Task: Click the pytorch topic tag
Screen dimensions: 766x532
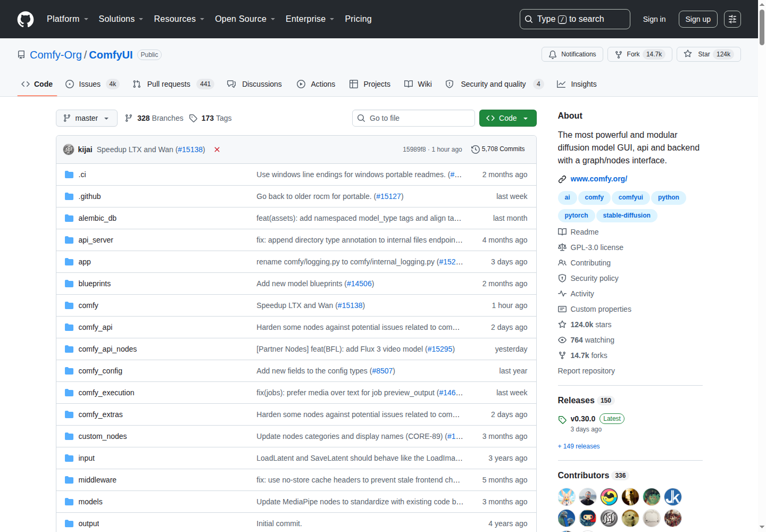Action: point(577,215)
